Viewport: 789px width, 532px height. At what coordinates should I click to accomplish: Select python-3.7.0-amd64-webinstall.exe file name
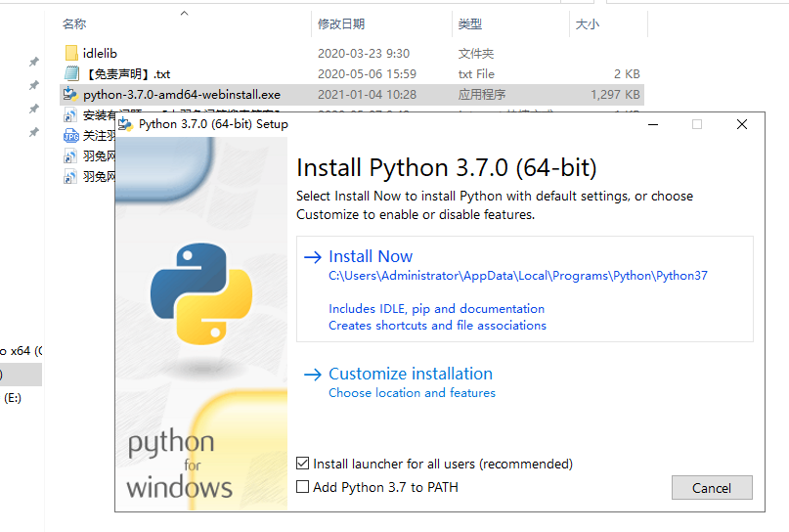[x=182, y=95]
